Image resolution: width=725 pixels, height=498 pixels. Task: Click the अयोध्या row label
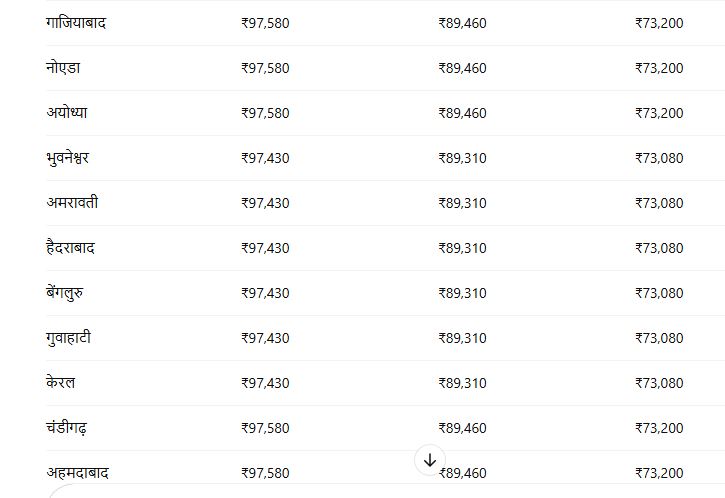67,112
